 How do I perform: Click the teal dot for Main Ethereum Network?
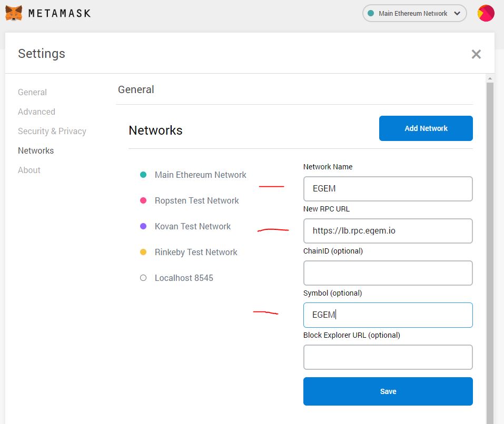click(x=143, y=175)
